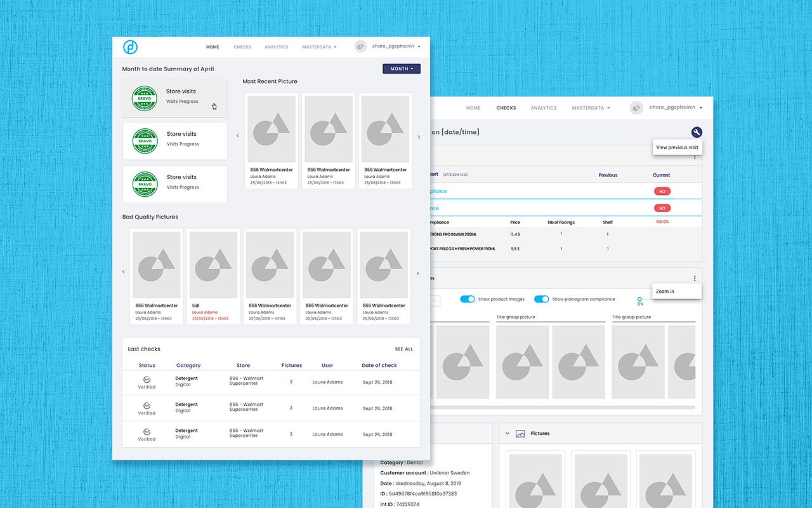Open CHECKS tab in the front window

pos(242,47)
